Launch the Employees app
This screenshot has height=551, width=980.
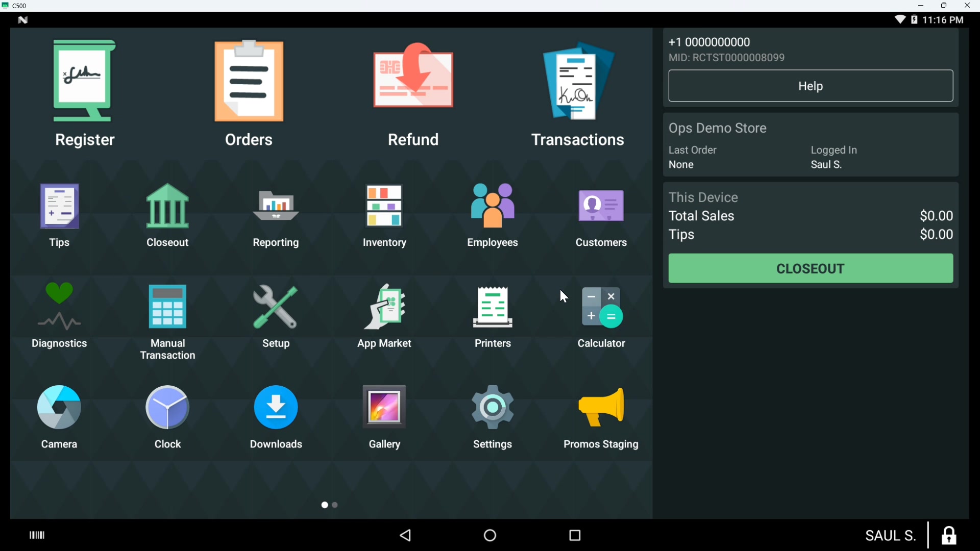[x=493, y=215]
